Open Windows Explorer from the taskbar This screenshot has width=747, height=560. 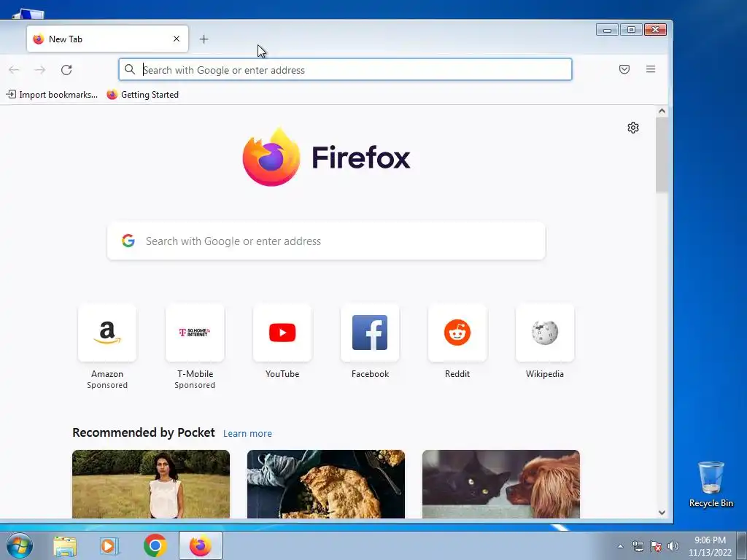tap(65, 545)
